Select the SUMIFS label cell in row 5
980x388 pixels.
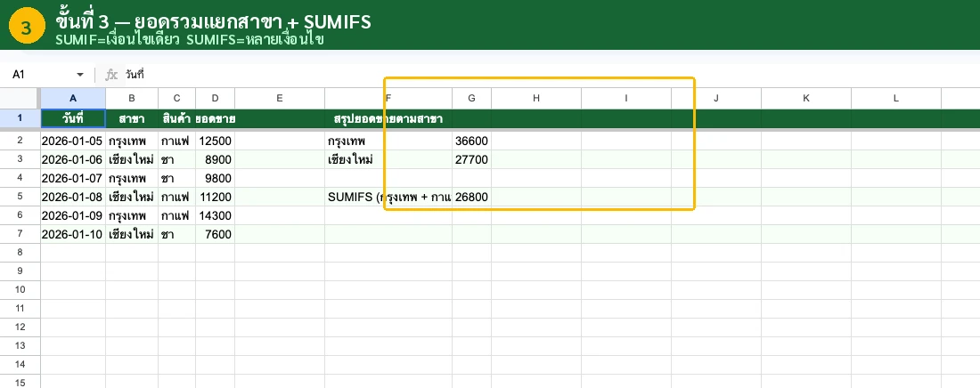pos(388,197)
